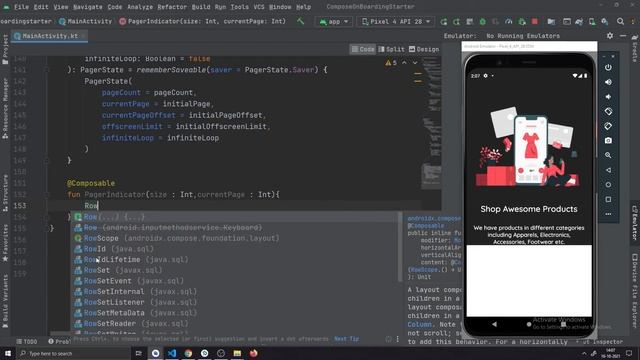Click emulator volume up icon
This screenshot has height=360, width=640.
coord(608,82)
